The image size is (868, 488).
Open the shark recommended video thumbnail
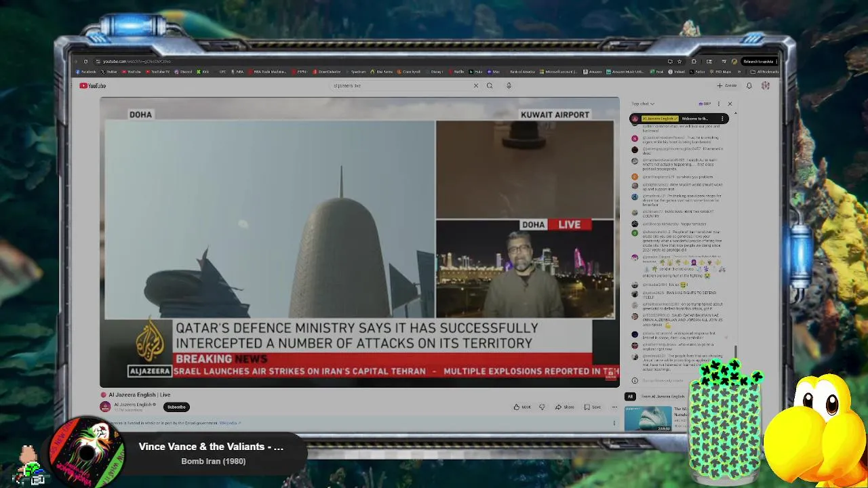[x=648, y=419]
